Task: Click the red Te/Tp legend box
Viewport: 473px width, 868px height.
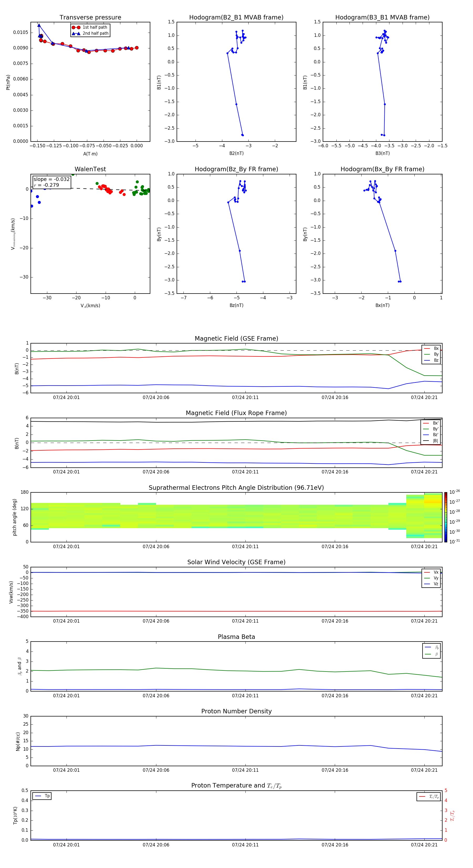Action: point(428,796)
